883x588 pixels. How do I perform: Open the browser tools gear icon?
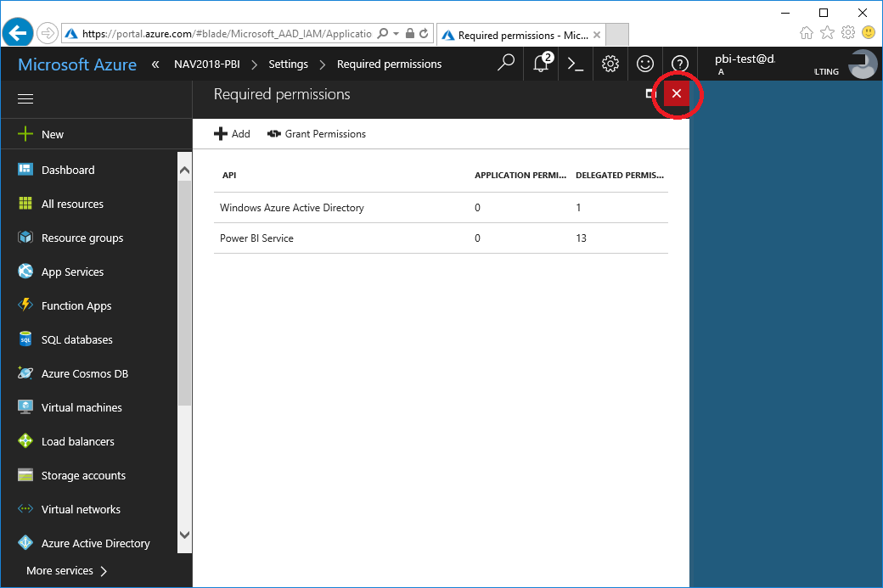coord(848,32)
